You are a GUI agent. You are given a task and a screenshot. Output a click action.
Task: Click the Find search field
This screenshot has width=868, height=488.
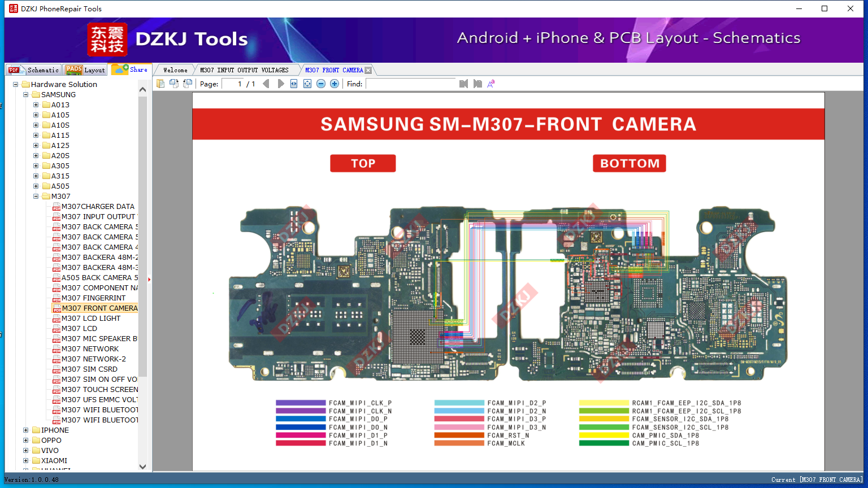411,84
